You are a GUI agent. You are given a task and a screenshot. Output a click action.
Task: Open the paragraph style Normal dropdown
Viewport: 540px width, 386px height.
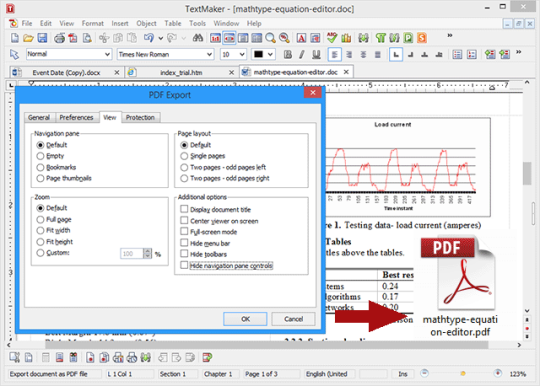107,54
